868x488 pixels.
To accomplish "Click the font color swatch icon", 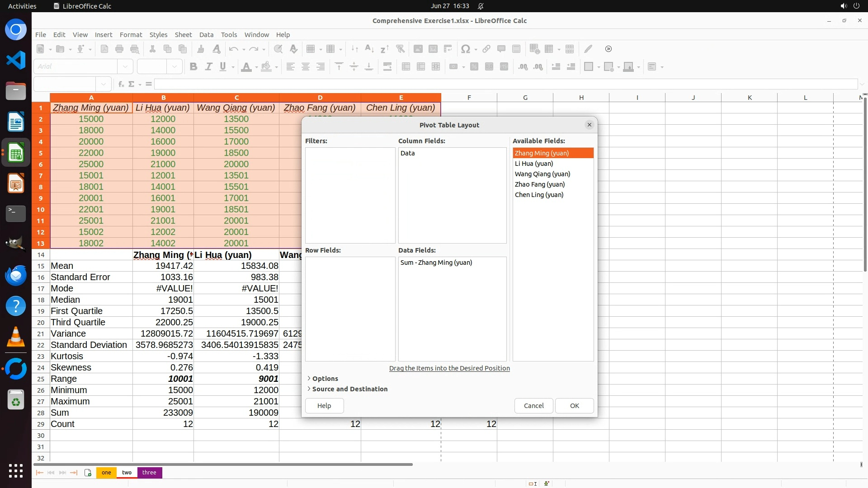I will (x=246, y=67).
